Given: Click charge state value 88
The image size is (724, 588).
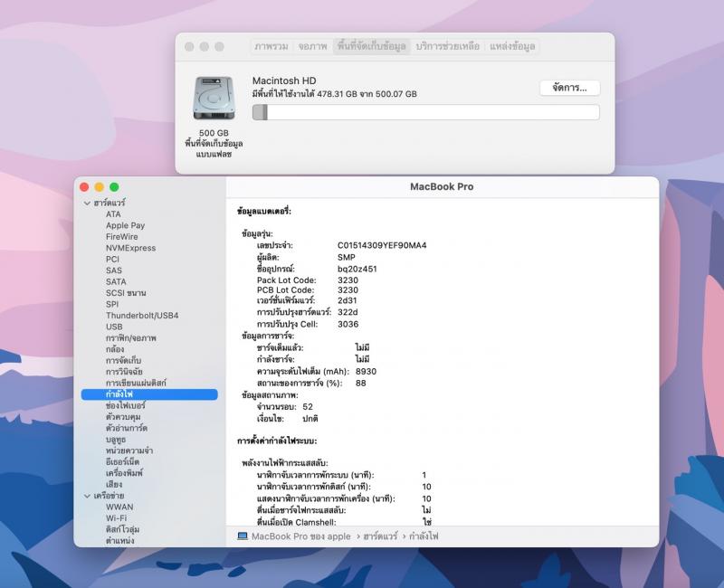Looking at the screenshot, I should coord(360,383).
